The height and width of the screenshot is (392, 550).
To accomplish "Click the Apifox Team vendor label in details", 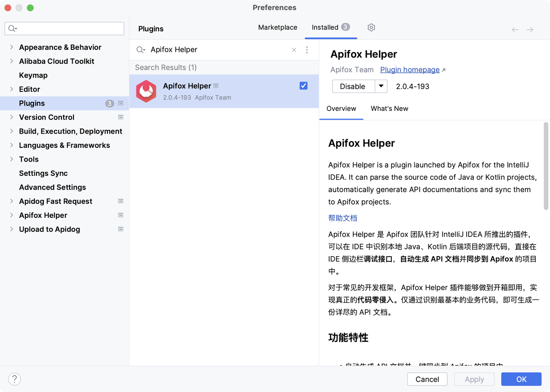I will click(352, 70).
